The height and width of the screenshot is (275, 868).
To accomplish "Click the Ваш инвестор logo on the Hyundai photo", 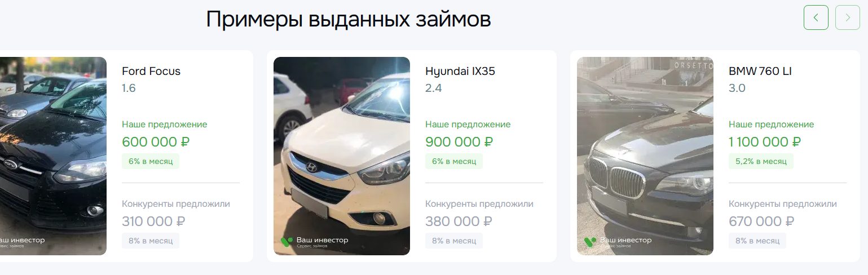I will click(x=315, y=242).
